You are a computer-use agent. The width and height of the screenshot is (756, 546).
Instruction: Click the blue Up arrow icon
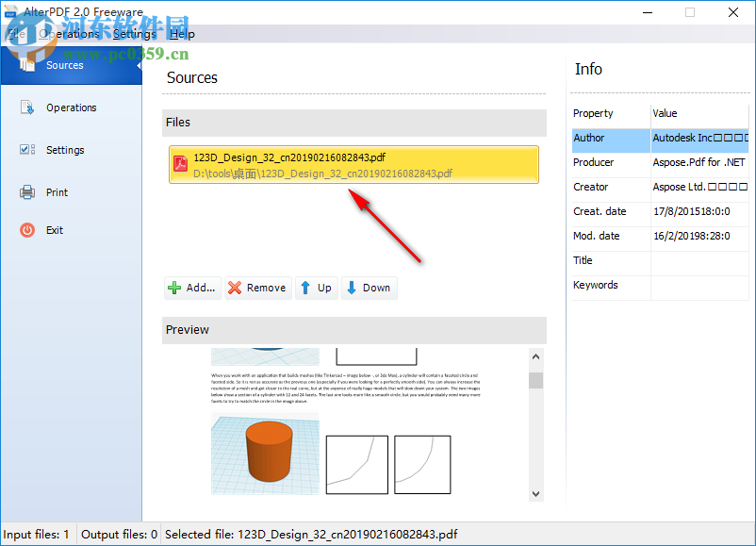(306, 288)
